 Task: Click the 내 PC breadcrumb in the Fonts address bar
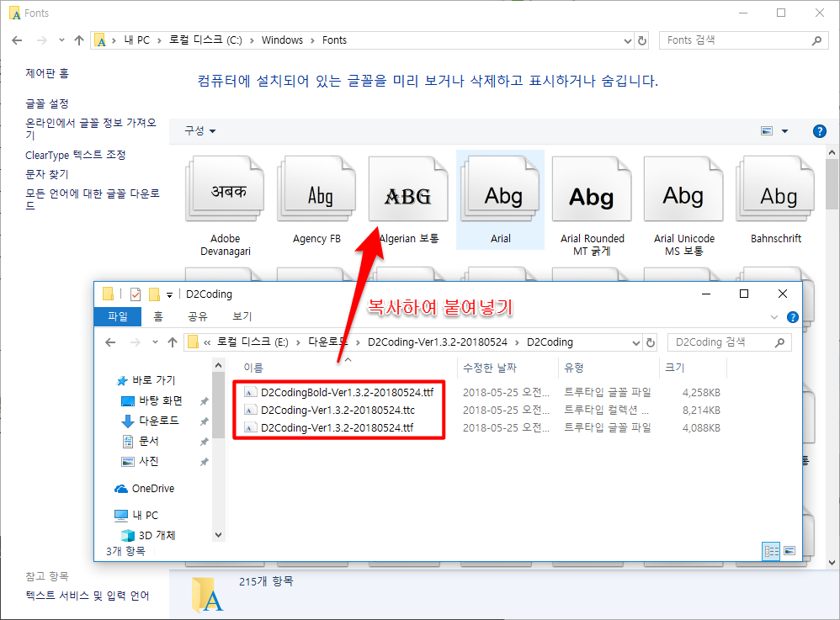click(x=136, y=40)
